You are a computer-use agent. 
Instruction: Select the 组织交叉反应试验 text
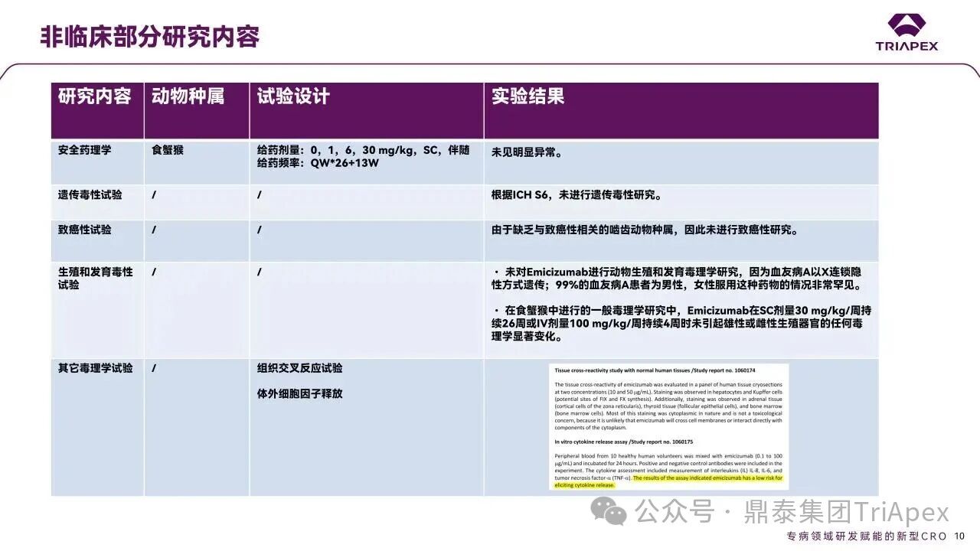coord(299,368)
